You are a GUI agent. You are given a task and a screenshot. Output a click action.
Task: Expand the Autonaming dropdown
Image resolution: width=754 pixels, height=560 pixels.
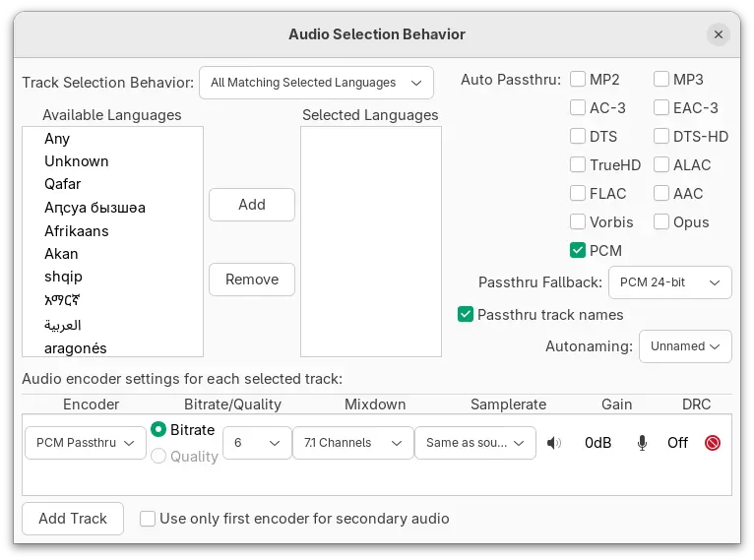tap(685, 346)
